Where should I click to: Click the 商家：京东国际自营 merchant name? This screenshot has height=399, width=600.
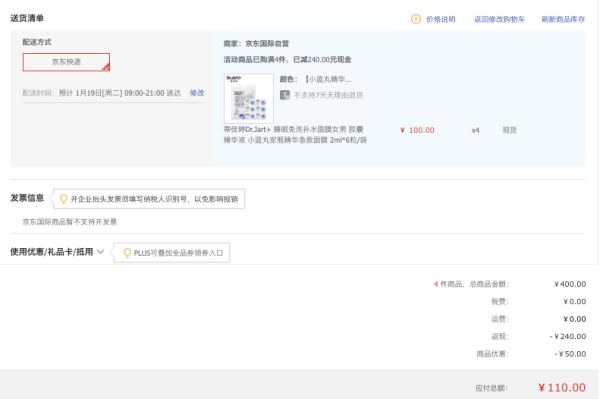click(x=256, y=44)
